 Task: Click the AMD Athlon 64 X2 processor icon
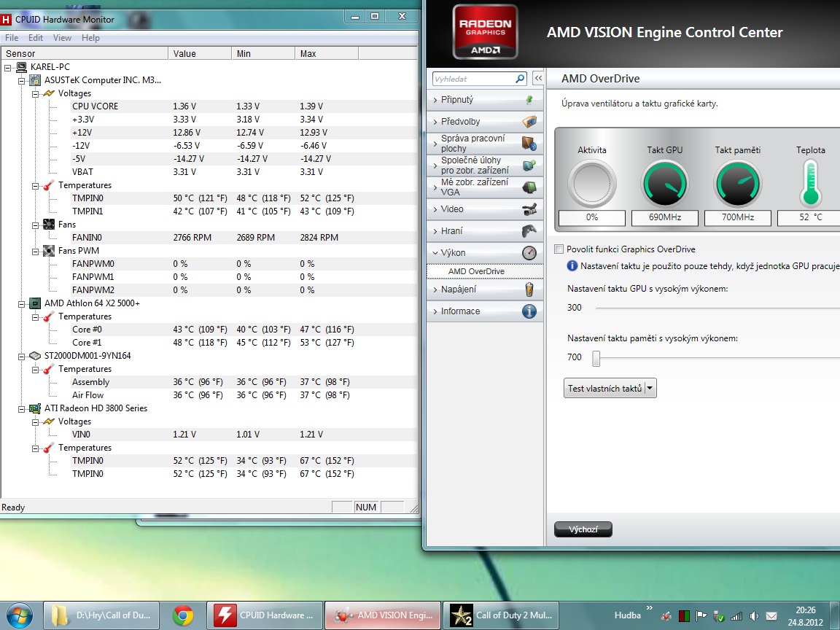pyautogui.click(x=35, y=303)
